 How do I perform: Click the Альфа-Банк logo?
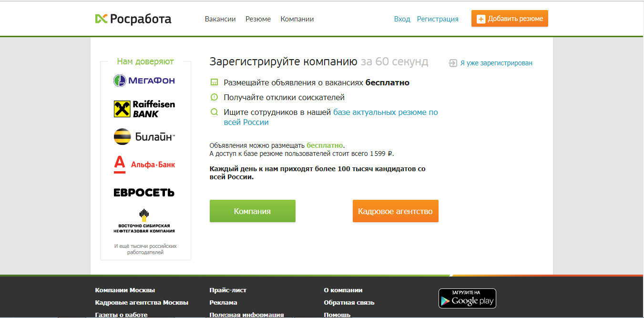(144, 163)
